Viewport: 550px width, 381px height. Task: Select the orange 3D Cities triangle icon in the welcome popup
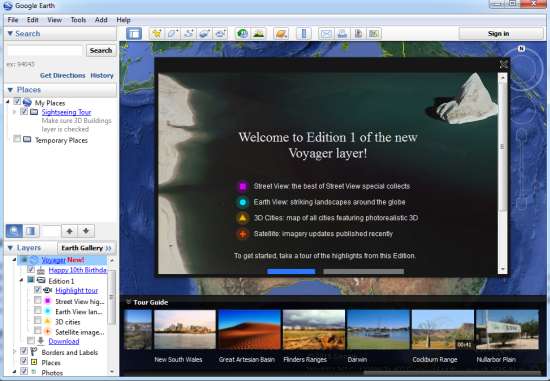(242, 218)
